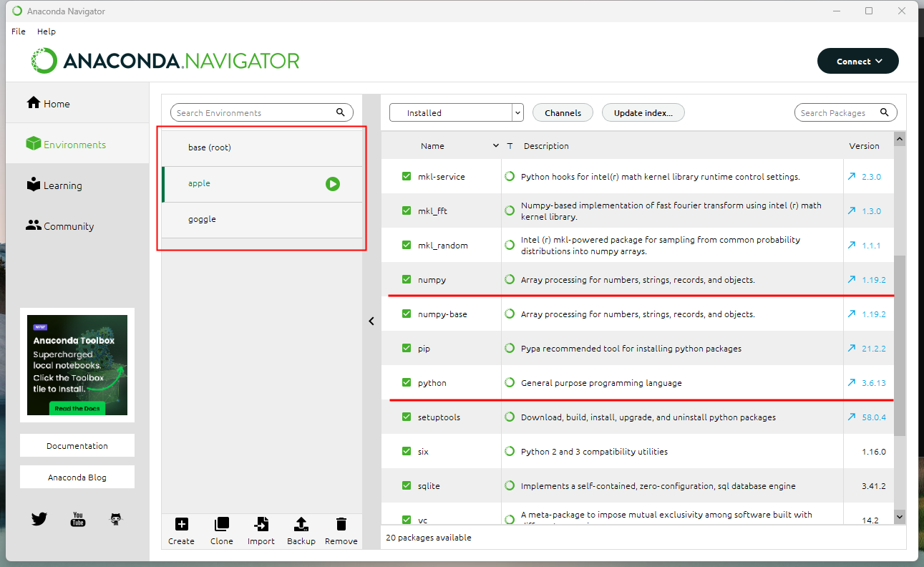Click upgrade arrow for mkl_random version
The height and width of the screenshot is (567, 924).
(851, 245)
